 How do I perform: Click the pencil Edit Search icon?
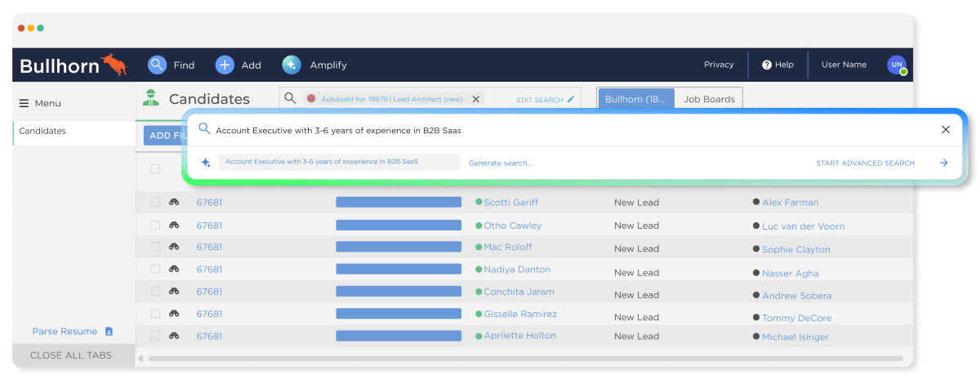(571, 100)
